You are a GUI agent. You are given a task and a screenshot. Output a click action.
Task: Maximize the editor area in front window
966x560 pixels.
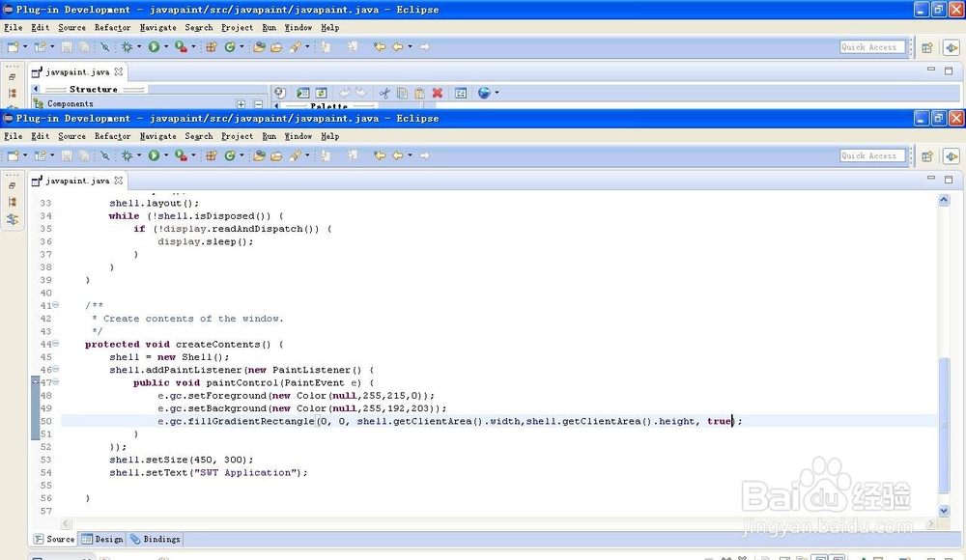tap(949, 180)
